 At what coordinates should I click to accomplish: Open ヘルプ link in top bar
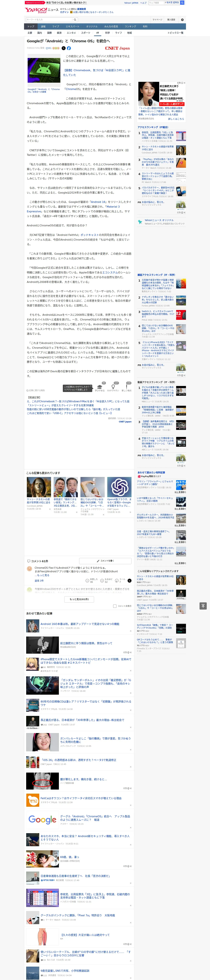click(x=143, y=3)
